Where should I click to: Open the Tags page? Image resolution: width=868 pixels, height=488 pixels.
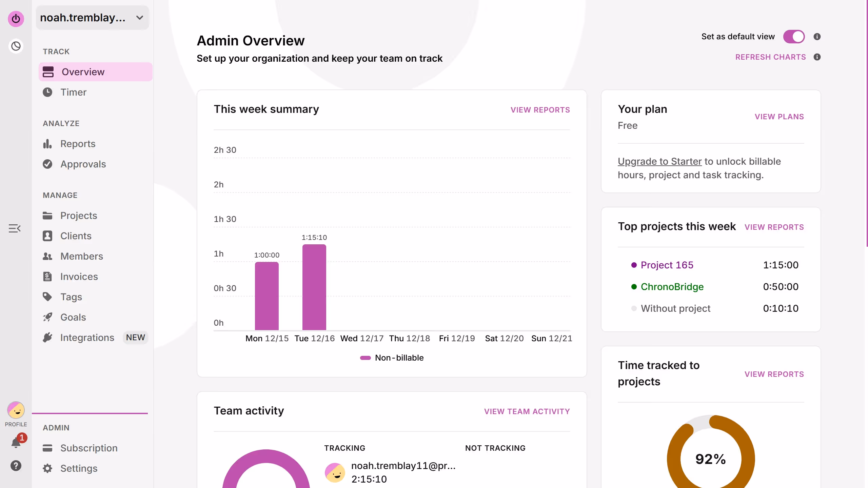point(96,297)
